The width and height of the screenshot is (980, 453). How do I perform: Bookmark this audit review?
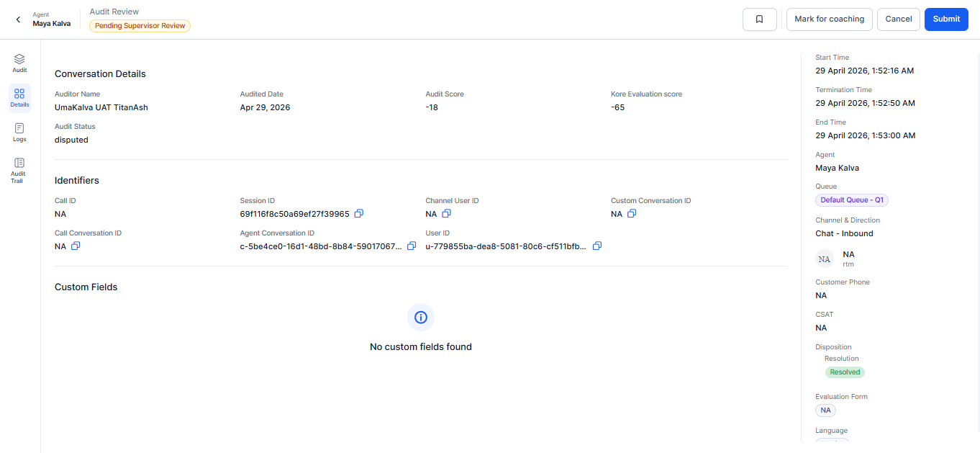[759, 19]
